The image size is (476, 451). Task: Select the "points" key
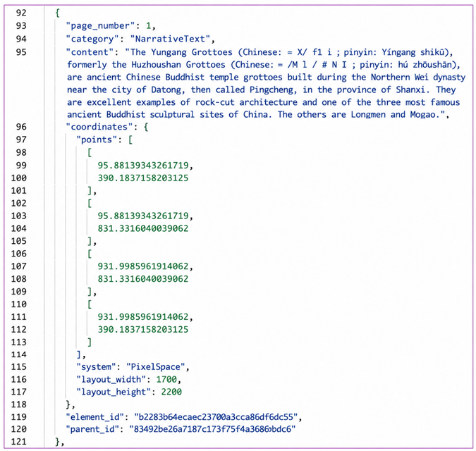pyautogui.click(x=97, y=140)
